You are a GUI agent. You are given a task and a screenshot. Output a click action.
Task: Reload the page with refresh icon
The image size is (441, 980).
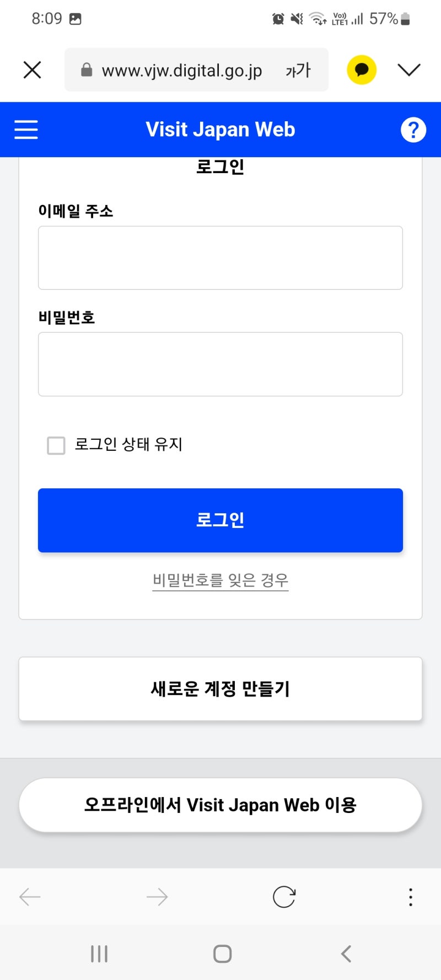[x=284, y=897]
